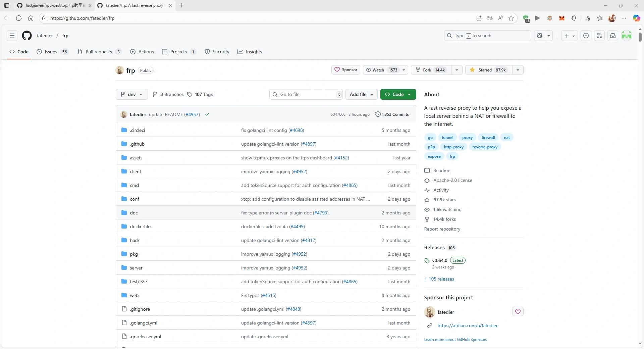
Task: Open the notifications inbox icon
Action: coord(612,36)
